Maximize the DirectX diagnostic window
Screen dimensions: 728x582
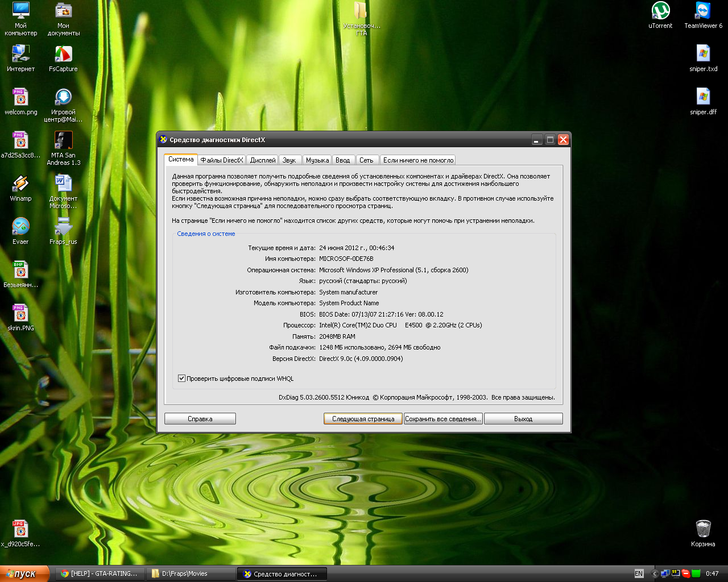click(550, 139)
